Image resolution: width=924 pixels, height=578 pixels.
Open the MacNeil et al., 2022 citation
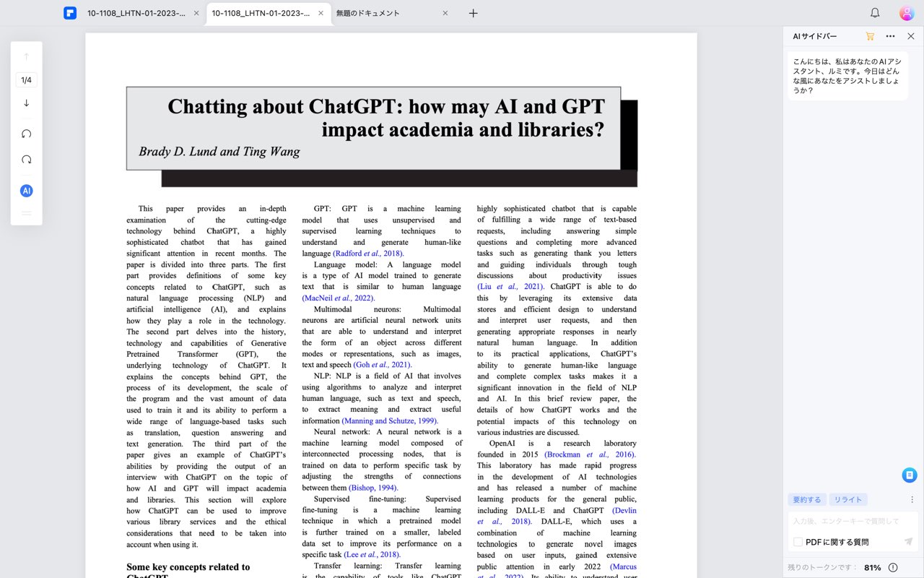click(x=339, y=298)
